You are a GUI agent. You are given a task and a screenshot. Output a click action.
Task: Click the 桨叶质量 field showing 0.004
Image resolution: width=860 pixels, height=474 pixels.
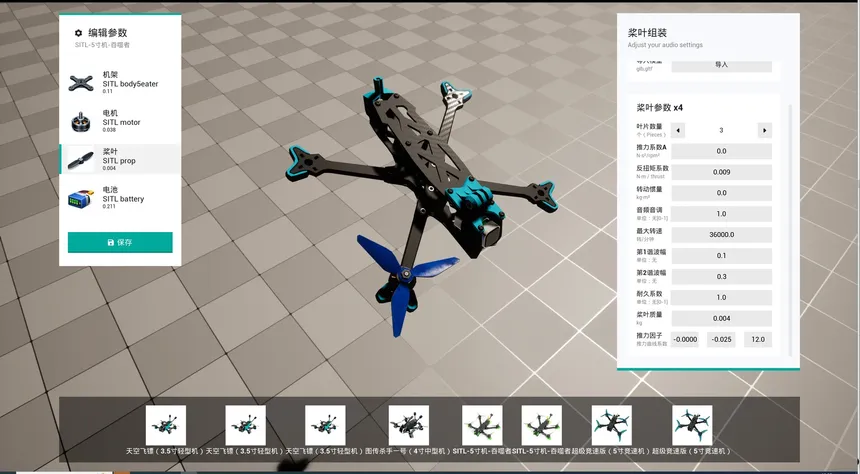[721, 318]
